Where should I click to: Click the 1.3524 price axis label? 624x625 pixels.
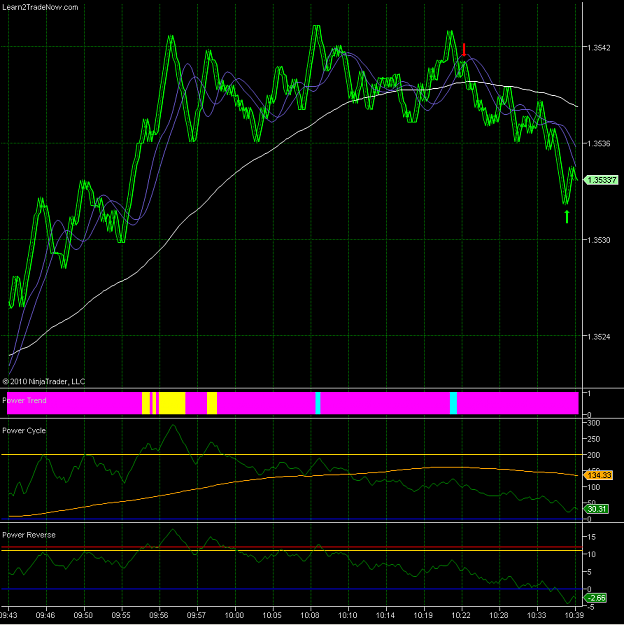[x=598, y=336]
